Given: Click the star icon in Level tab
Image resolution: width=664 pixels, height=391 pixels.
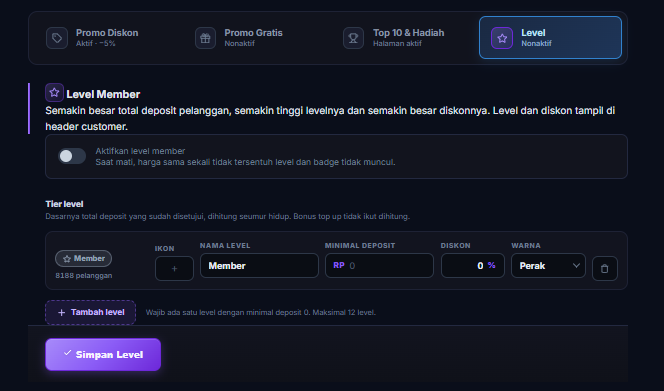Looking at the screenshot, I should (x=502, y=38).
